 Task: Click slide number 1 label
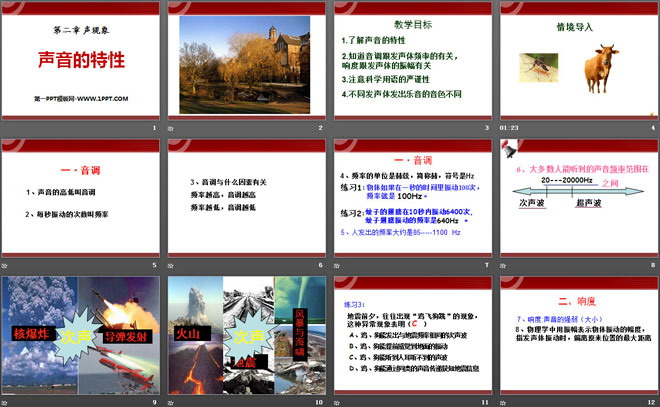154,128
